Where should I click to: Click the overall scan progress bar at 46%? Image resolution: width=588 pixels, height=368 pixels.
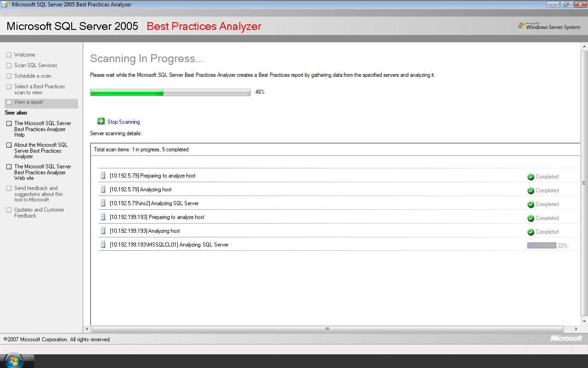(x=170, y=92)
